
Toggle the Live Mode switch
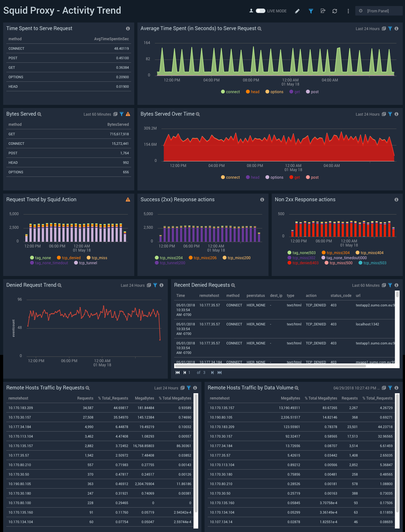pos(260,11)
